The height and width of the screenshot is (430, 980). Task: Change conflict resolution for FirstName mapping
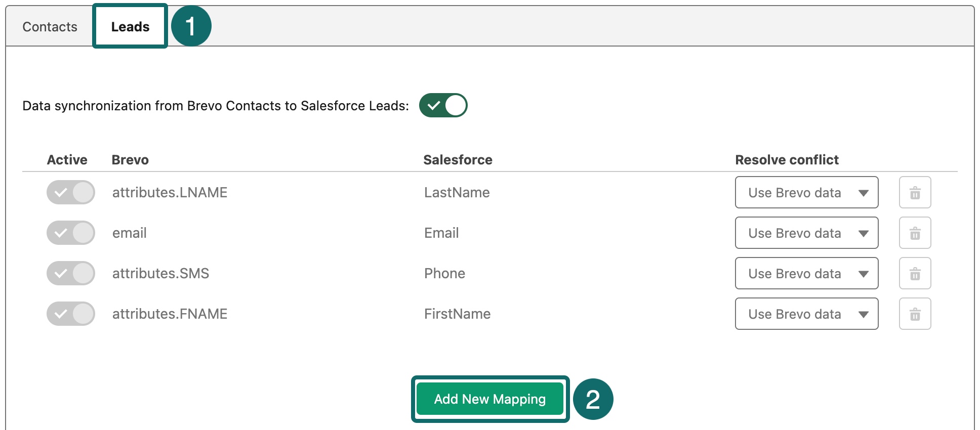point(806,314)
